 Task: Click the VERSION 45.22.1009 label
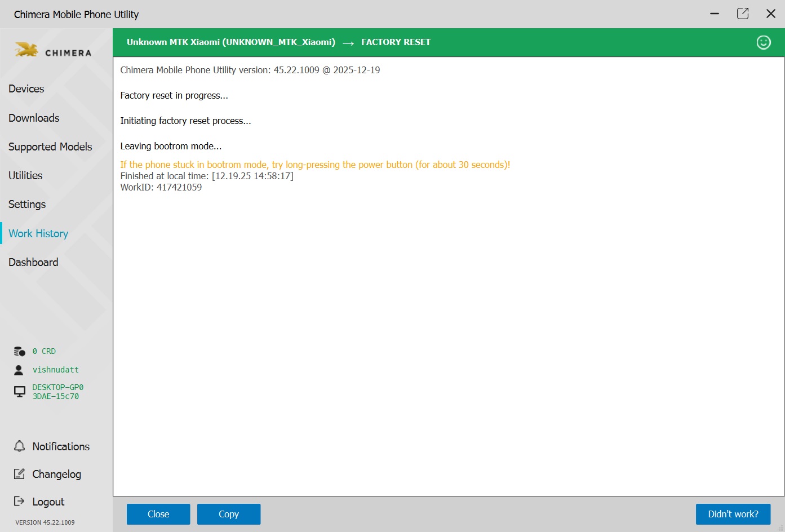click(x=45, y=522)
